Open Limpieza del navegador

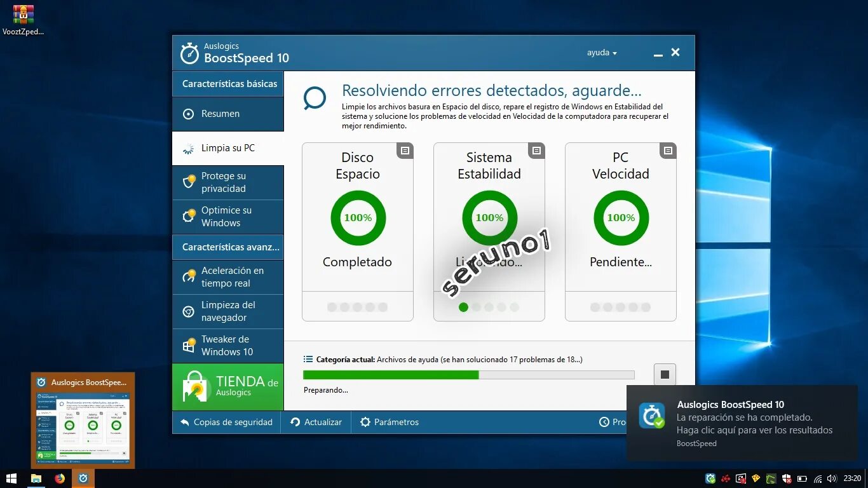click(227, 311)
